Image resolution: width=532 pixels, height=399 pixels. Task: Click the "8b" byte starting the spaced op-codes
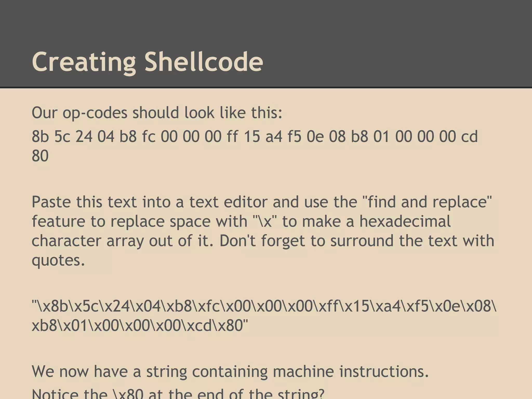pos(40,136)
